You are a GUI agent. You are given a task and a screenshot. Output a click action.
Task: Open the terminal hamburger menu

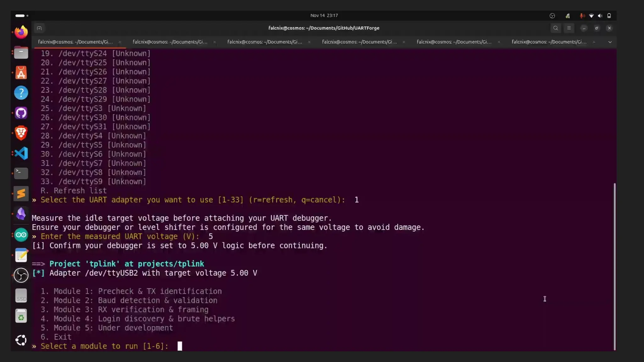click(569, 28)
